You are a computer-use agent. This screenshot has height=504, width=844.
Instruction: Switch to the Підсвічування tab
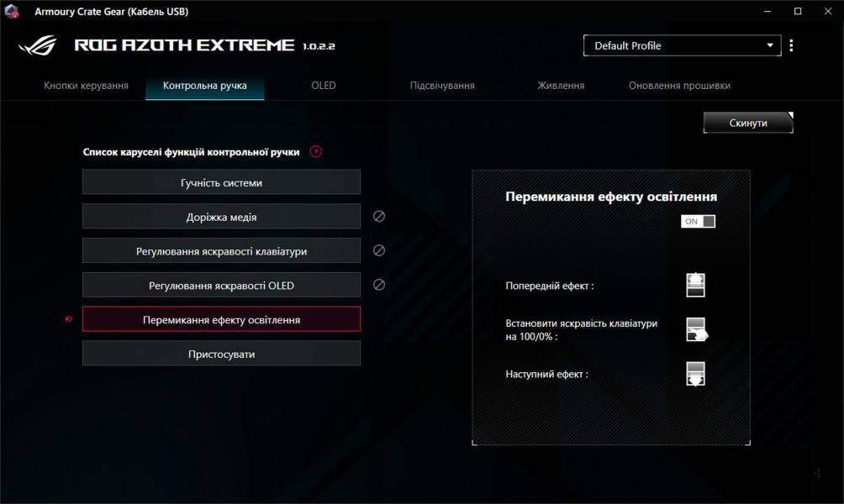coord(444,85)
